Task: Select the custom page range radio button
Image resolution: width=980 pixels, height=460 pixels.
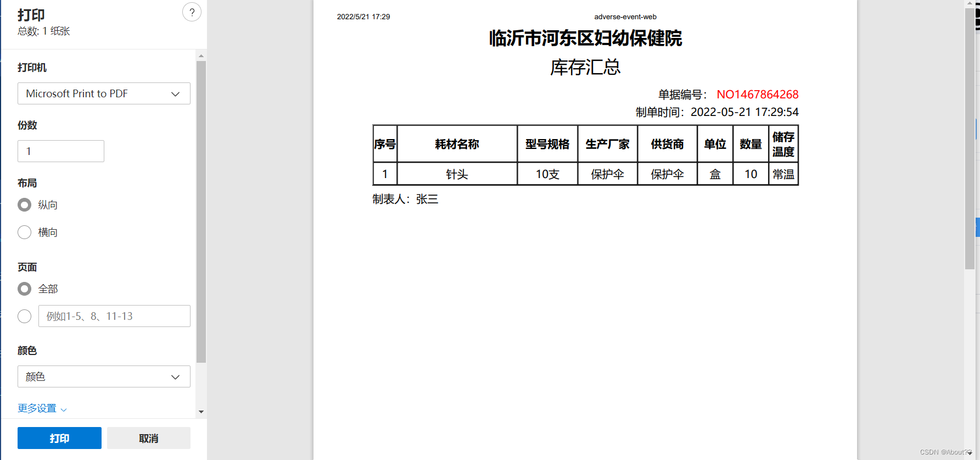Action: pos(24,317)
